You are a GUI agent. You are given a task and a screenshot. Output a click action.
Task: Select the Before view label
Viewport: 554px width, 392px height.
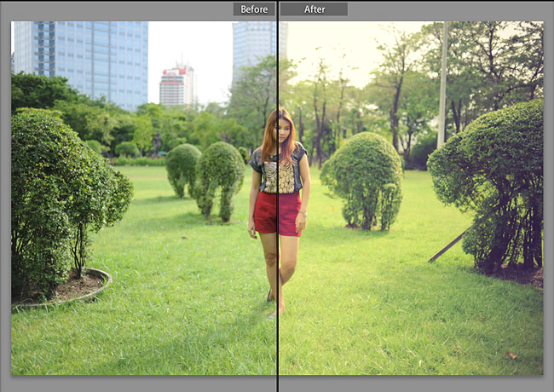tap(254, 9)
